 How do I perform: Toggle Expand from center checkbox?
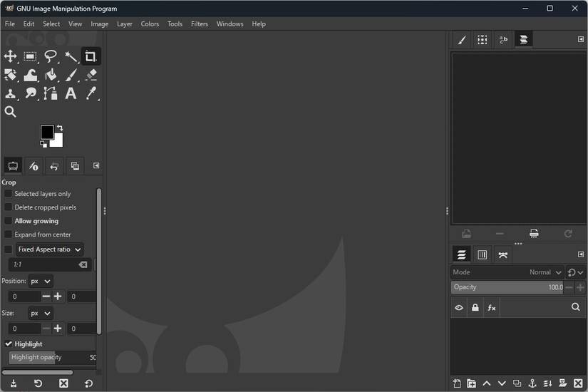[8, 234]
